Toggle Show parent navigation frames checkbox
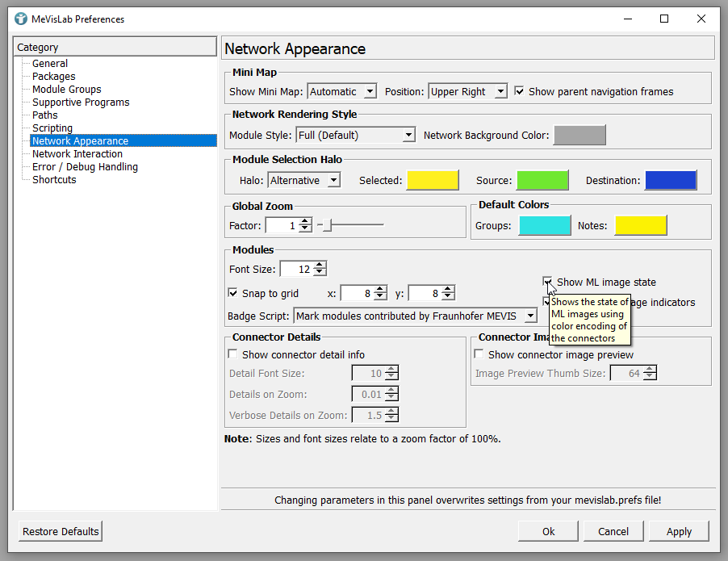The height and width of the screenshot is (561, 728). [x=520, y=92]
